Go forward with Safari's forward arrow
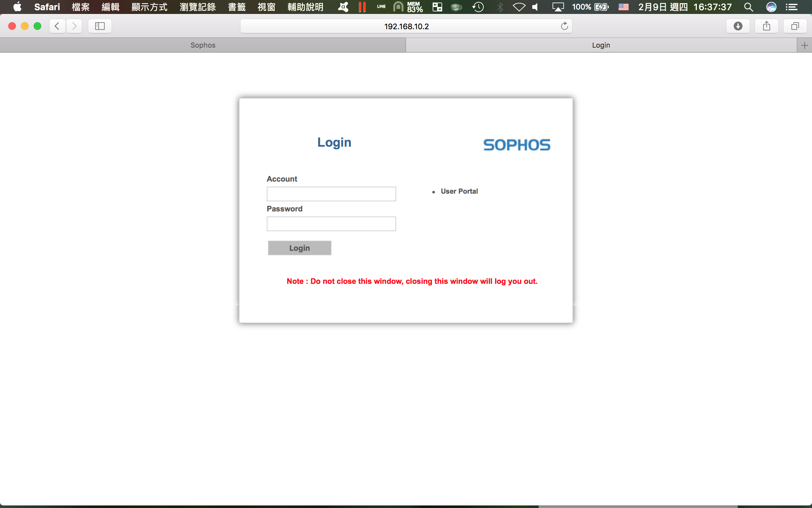812x508 pixels. point(74,26)
